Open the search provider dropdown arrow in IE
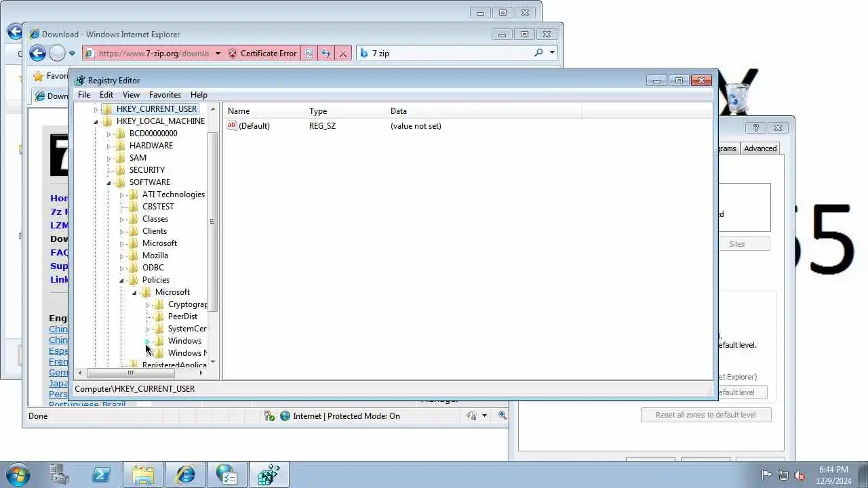 552,53
